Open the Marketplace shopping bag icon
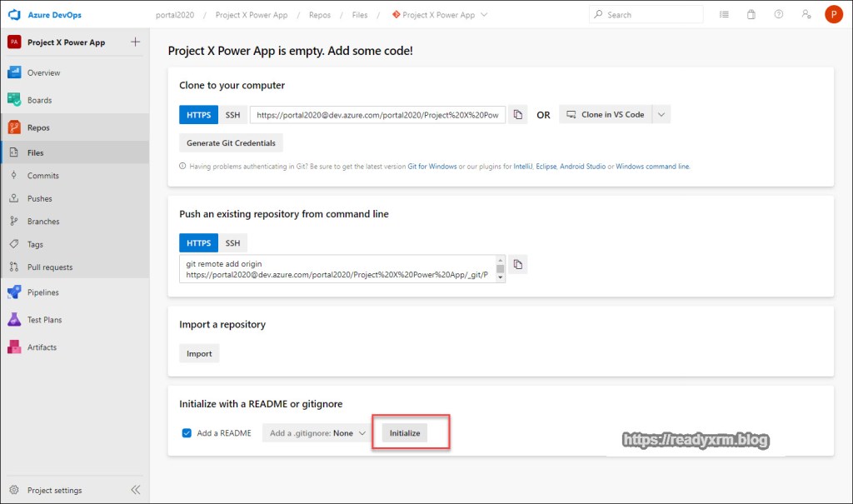Screen dimensions: 853x504 pyautogui.click(x=751, y=15)
